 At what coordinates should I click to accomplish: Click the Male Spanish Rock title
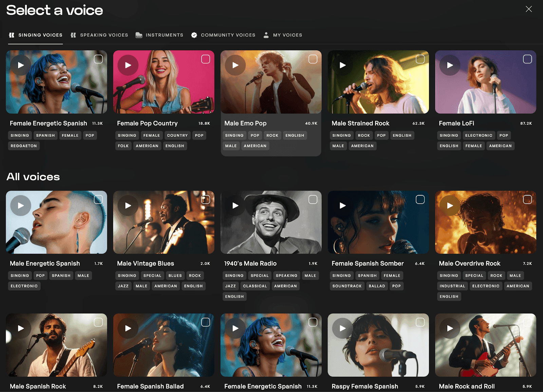click(38, 387)
